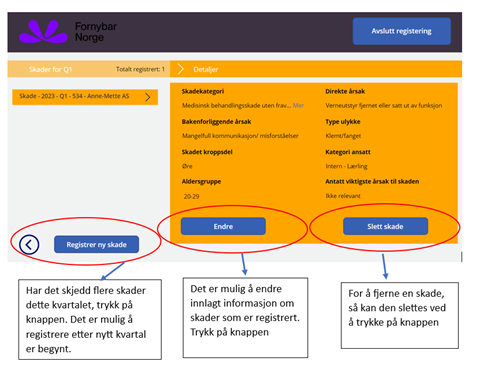The width and height of the screenshot is (480, 373).
Task: Click the chevron beside the Detaljer header
Action: (x=181, y=69)
